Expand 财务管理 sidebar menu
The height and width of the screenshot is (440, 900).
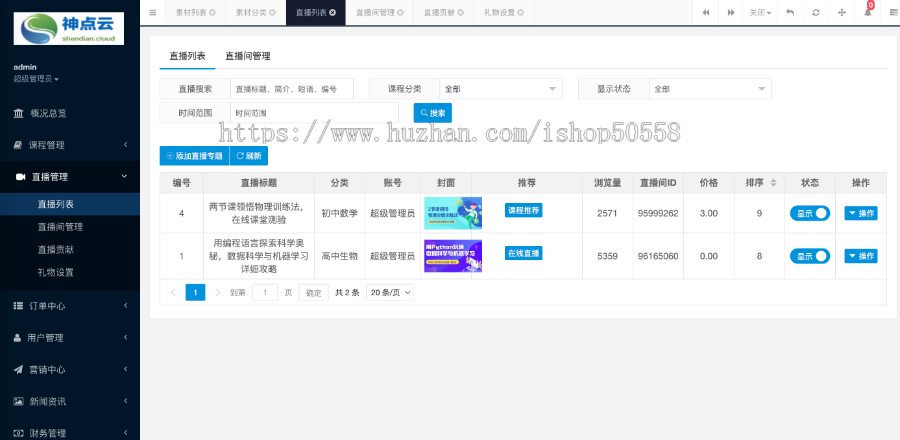pyautogui.click(x=69, y=433)
